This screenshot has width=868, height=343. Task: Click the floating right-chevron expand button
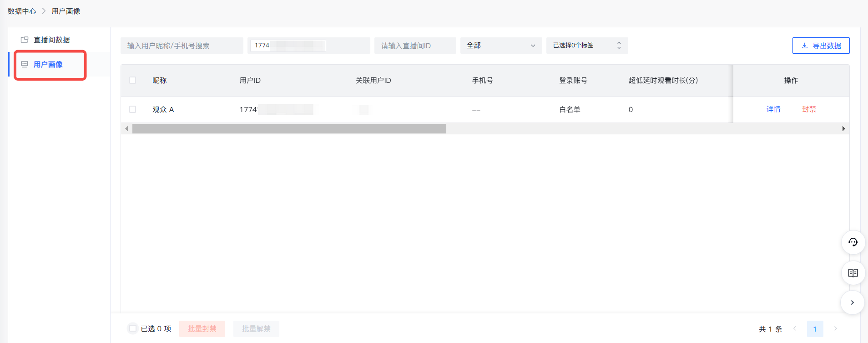[x=853, y=302]
